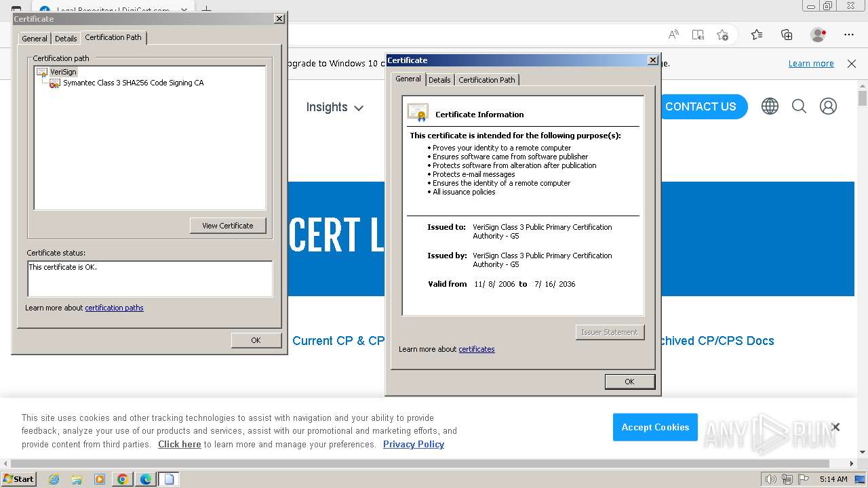Open Archived CP/CPS Docs tab link

tap(717, 341)
